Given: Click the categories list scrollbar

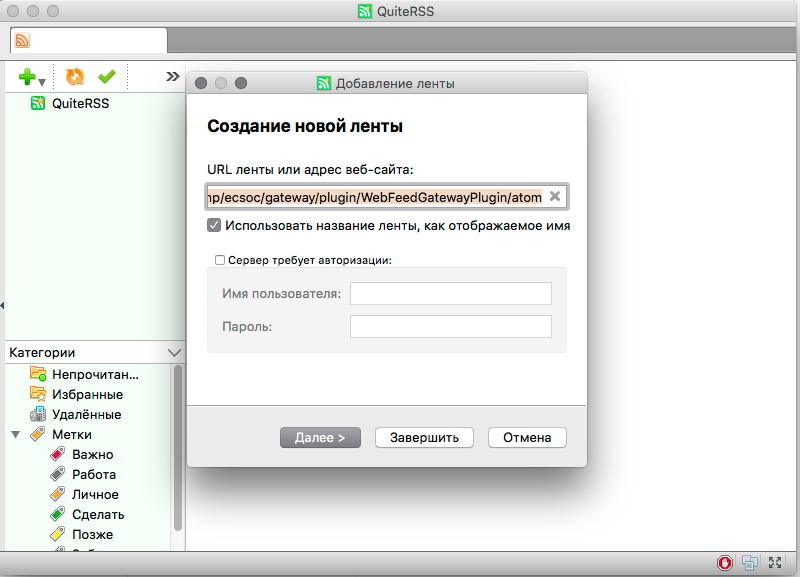Looking at the screenshot, I should click(x=178, y=448).
